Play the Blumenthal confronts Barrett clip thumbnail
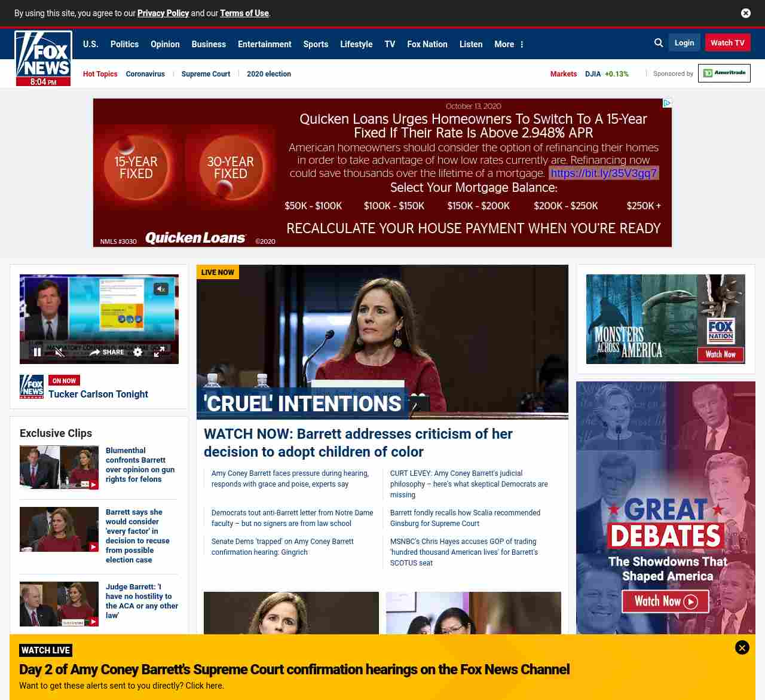The height and width of the screenshot is (700, 765). point(59,467)
